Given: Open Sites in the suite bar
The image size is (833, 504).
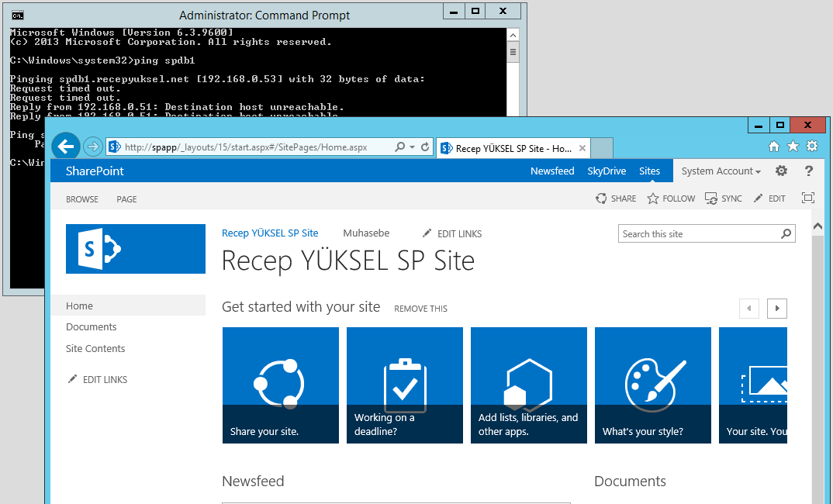Looking at the screenshot, I should point(650,171).
